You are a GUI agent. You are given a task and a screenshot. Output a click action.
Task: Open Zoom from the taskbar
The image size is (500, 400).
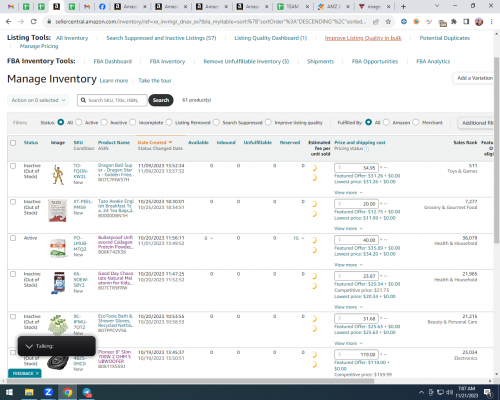click(48, 392)
